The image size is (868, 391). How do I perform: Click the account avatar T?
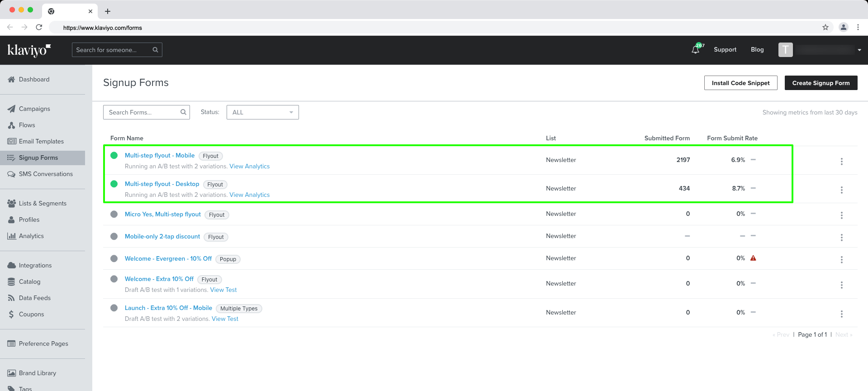pos(786,50)
